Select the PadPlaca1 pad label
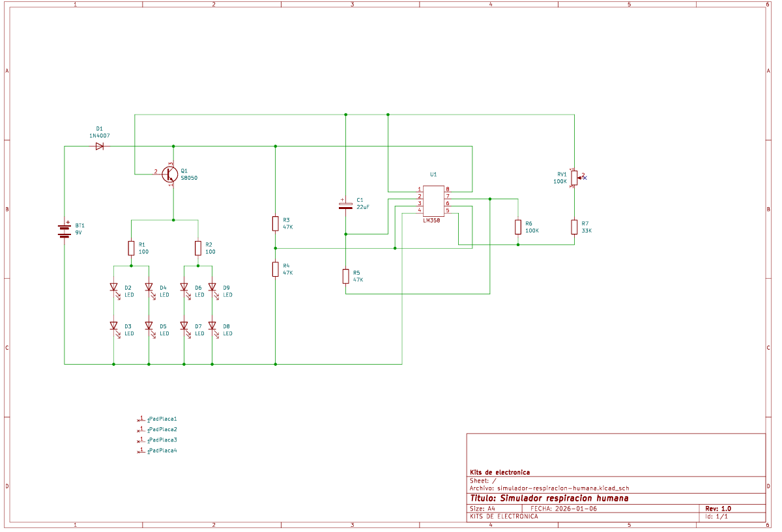The width and height of the screenshot is (782, 532). pyautogui.click(x=162, y=419)
